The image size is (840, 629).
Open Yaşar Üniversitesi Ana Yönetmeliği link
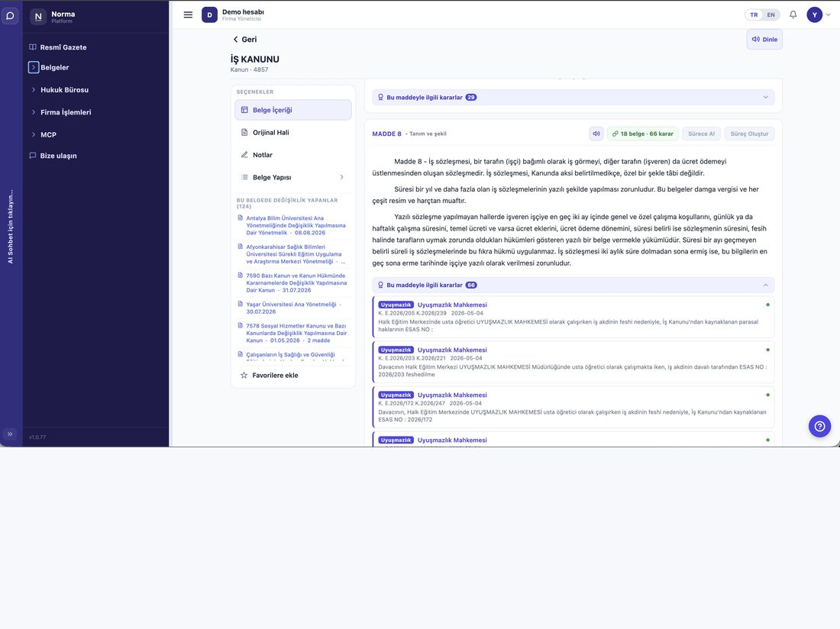(293, 308)
